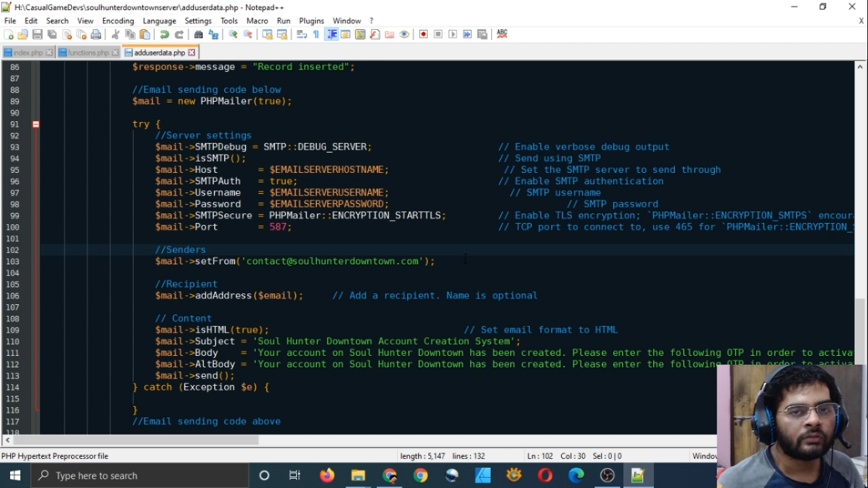
Task: Close the adduserdata.php tab
Action: (x=191, y=53)
